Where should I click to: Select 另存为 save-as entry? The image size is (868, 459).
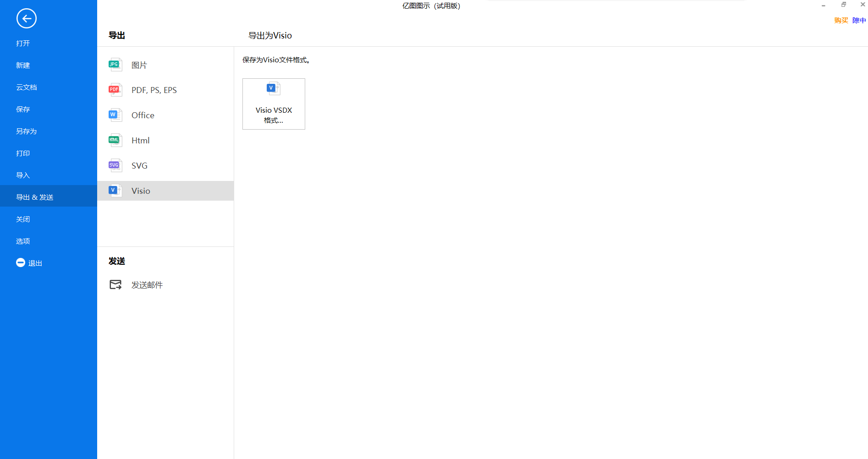pos(26,131)
